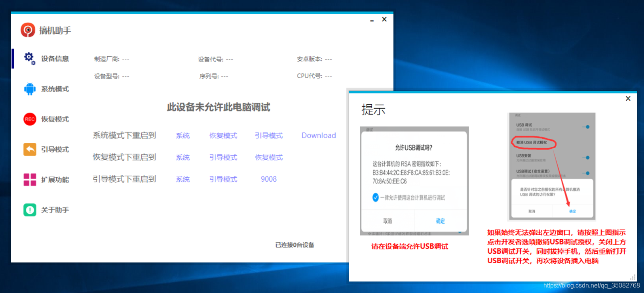This screenshot has height=293, width=644.
Task: Select the orange 引导模式 arrow icon
Action: 30,149
